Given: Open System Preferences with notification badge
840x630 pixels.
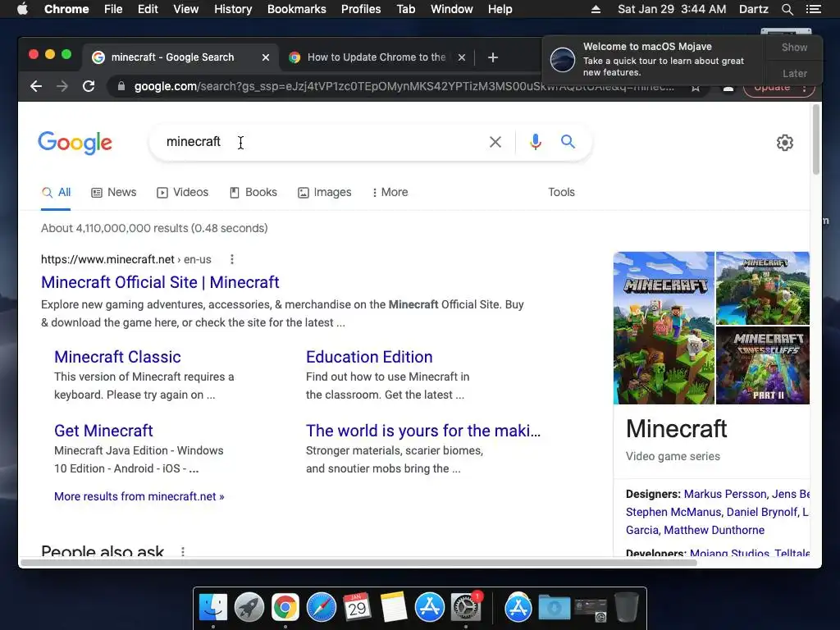Looking at the screenshot, I should (466, 608).
